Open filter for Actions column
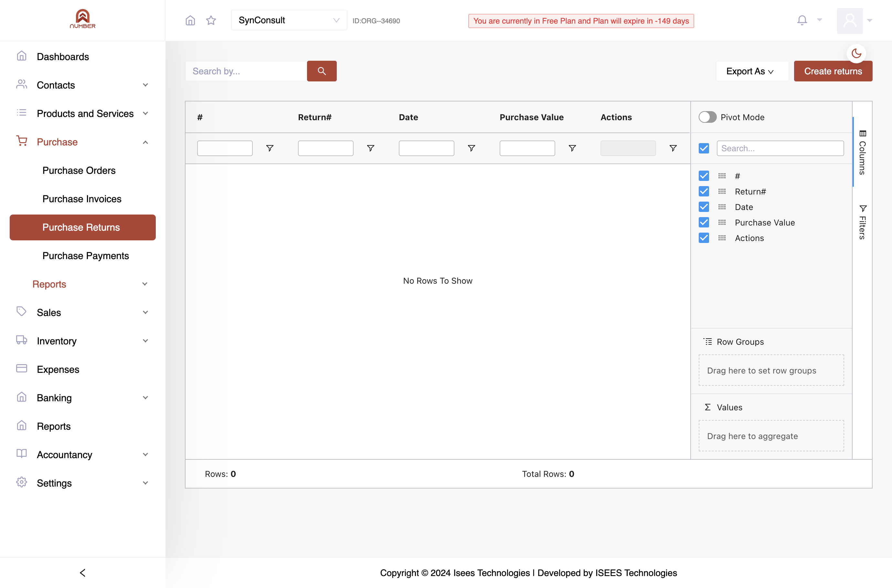Image resolution: width=892 pixels, height=588 pixels. click(x=673, y=148)
